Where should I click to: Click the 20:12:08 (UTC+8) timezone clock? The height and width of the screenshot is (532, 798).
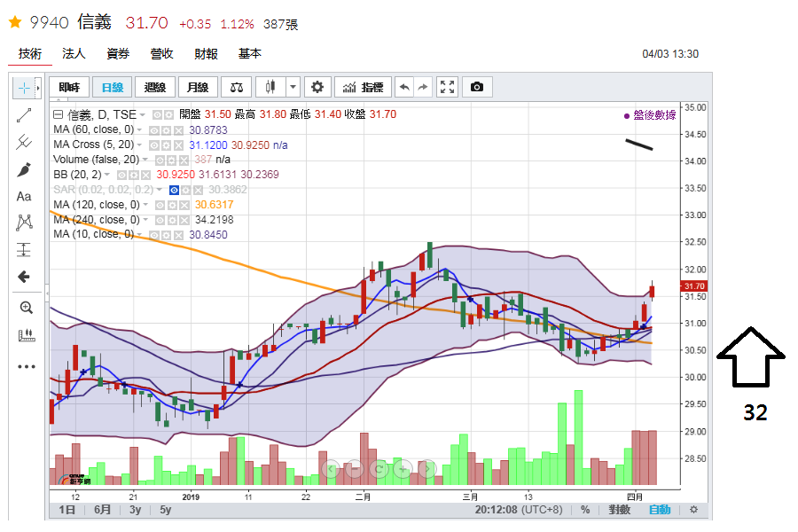click(x=519, y=510)
